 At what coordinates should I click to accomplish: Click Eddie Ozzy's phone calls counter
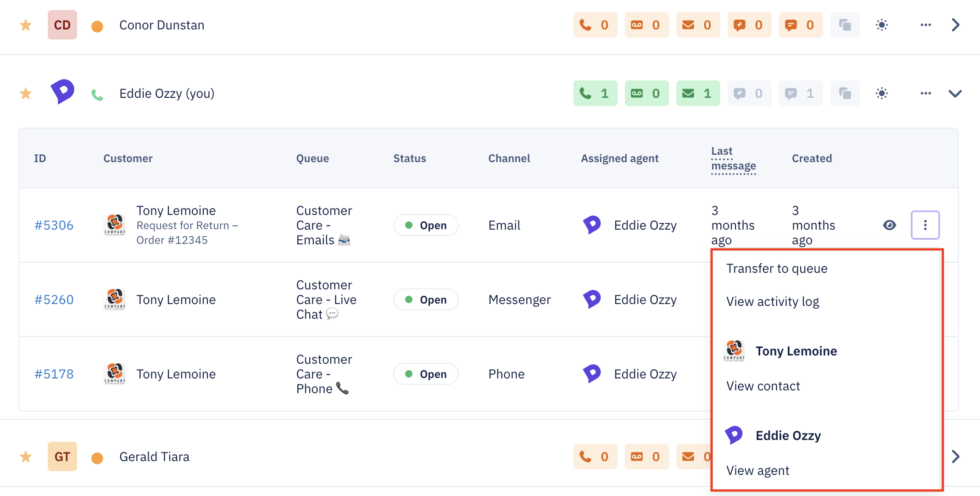(595, 93)
